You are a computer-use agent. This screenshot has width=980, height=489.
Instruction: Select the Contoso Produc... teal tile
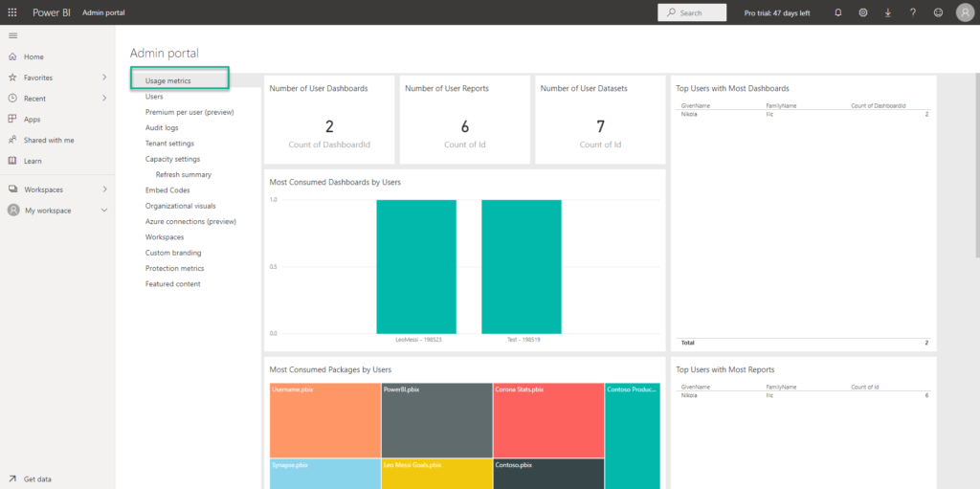tap(633, 435)
